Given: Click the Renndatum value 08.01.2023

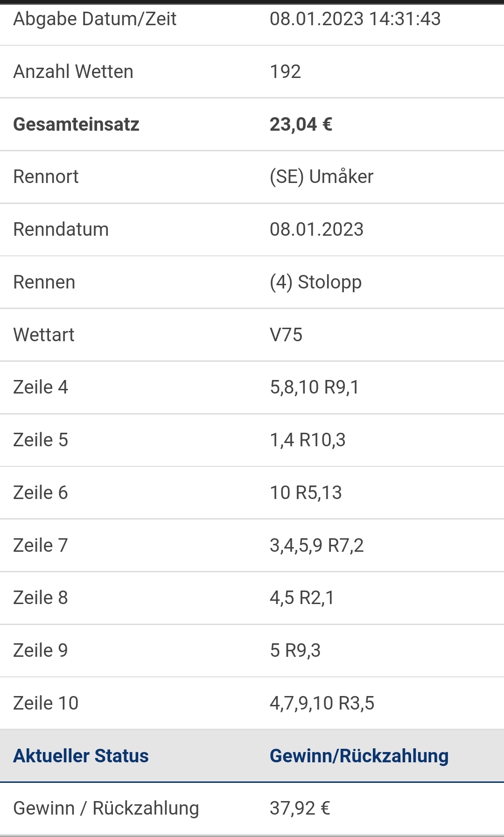Looking at the screenshot, I should pyautogui.click(x=316, y=230).
